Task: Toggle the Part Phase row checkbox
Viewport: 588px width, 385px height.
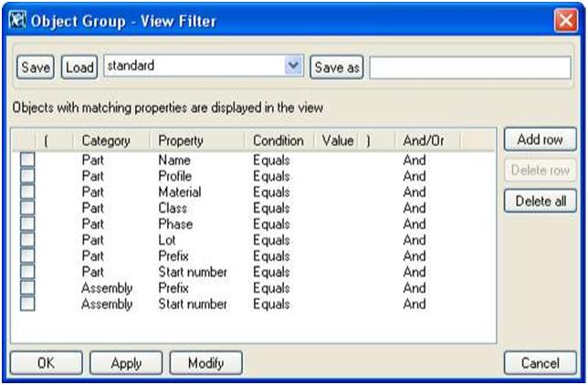Action: [x=27, y=224]
